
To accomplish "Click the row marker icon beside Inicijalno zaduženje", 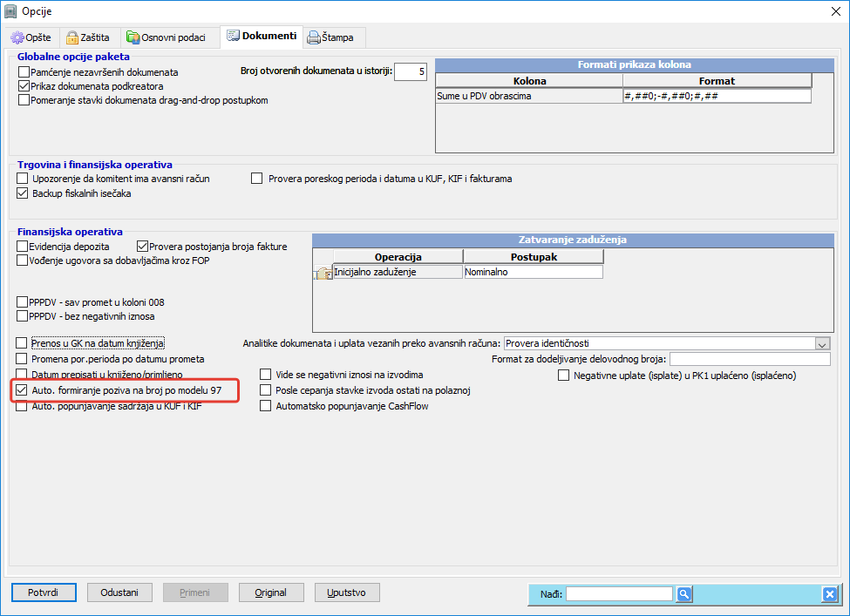I will click(322, 273).
